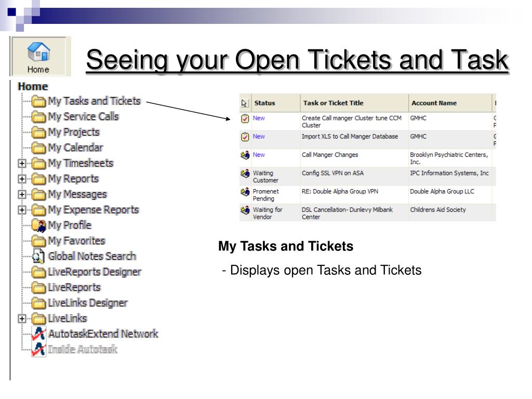Click 'Call Manger Changes' title cell

pyautogui.click(x=330, y=155)
